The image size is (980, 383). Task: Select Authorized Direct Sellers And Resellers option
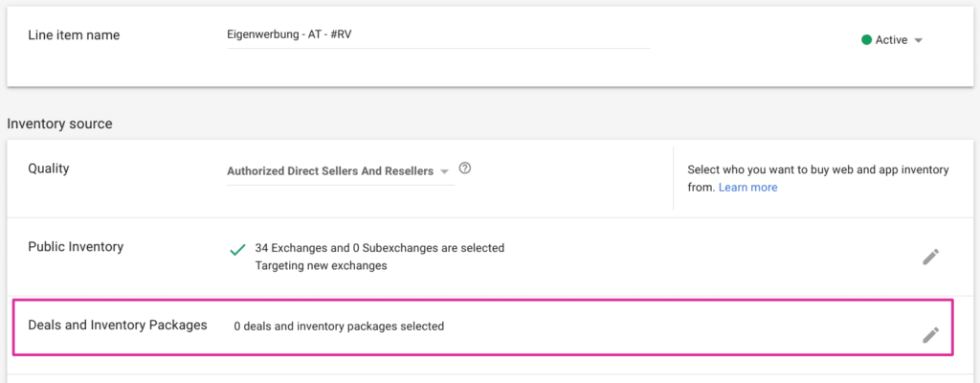[x=330, y=172]
